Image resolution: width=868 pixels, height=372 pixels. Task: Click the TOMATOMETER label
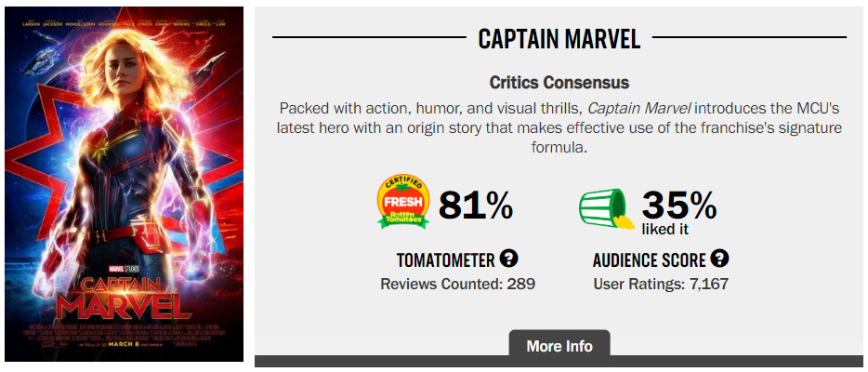(x=446, y=259)
